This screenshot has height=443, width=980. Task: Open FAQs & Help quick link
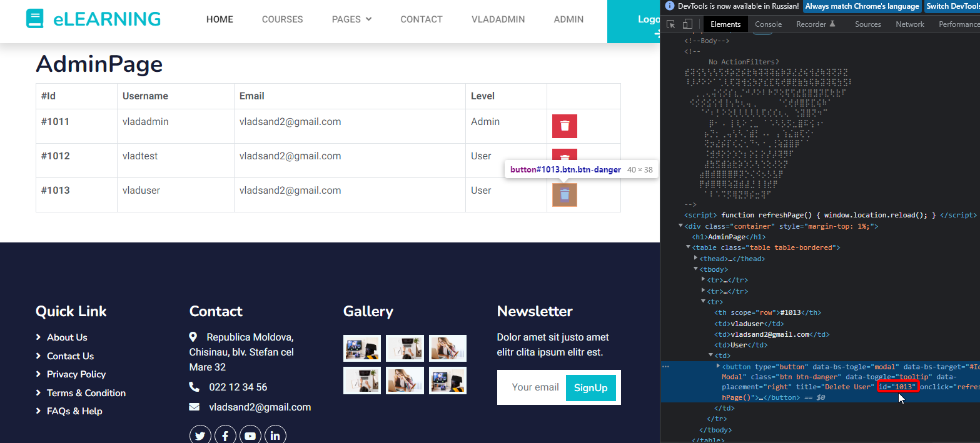(x=74, y=411)
